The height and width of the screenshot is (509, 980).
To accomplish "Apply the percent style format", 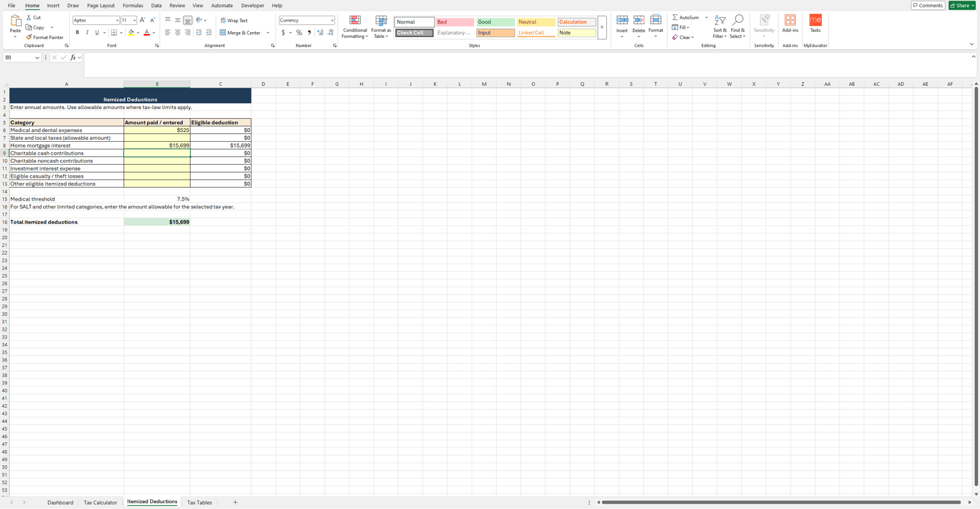I will [299, 33].
